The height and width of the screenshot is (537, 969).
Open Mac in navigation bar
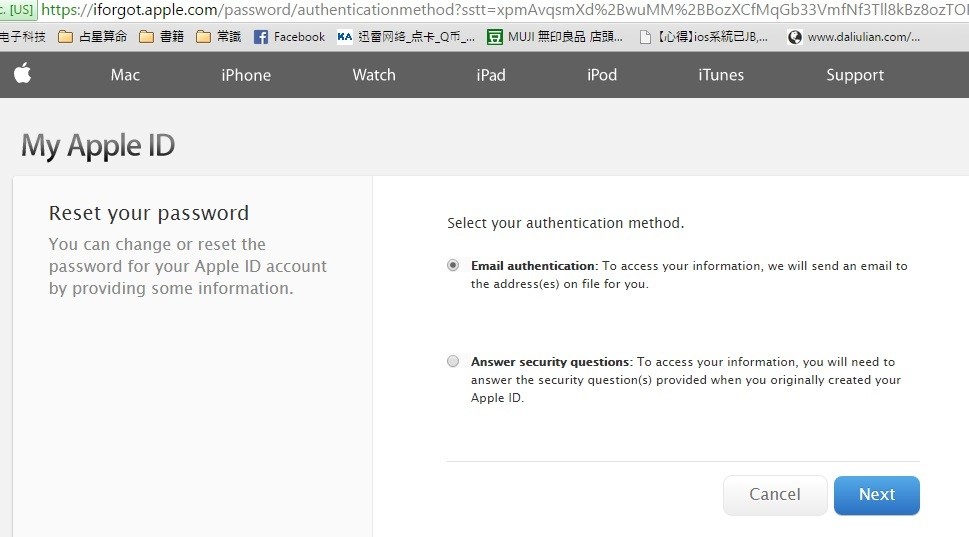125,75
